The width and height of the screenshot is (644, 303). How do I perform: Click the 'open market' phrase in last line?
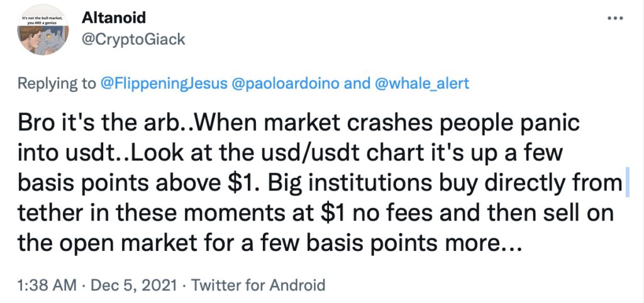126,246
